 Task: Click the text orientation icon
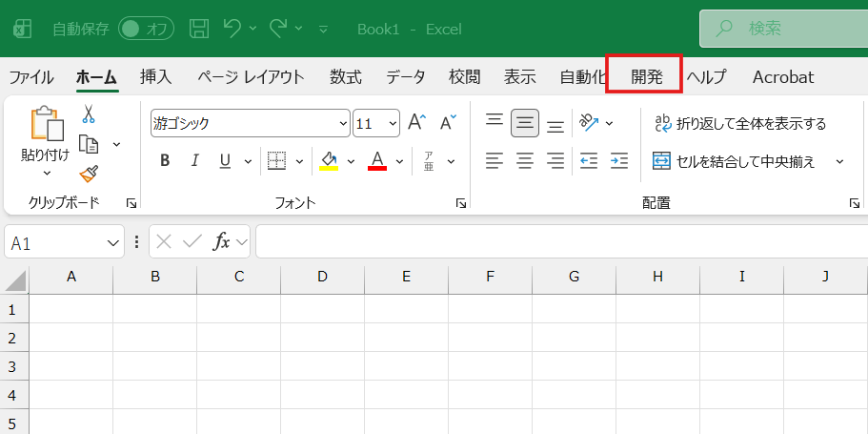tap(589, 122)
